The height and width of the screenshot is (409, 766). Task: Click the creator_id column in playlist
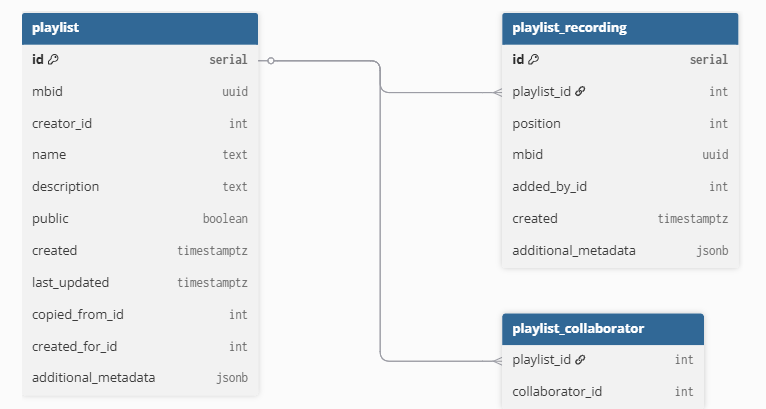140,124
